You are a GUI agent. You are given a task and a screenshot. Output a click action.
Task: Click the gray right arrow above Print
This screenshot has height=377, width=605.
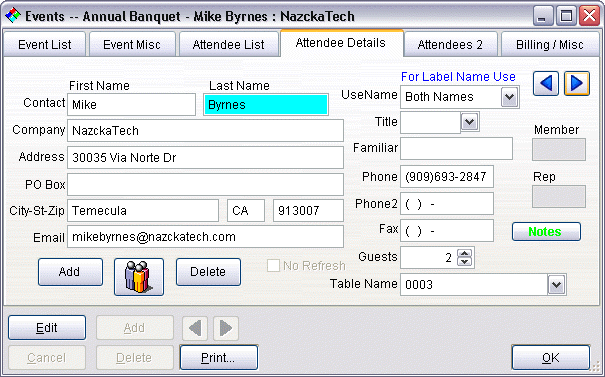pos(226,328)
